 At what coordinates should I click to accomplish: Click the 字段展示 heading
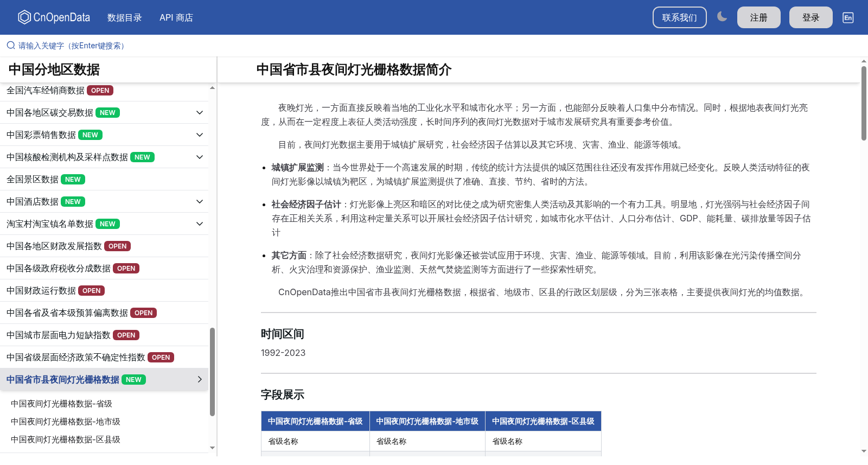283,394
